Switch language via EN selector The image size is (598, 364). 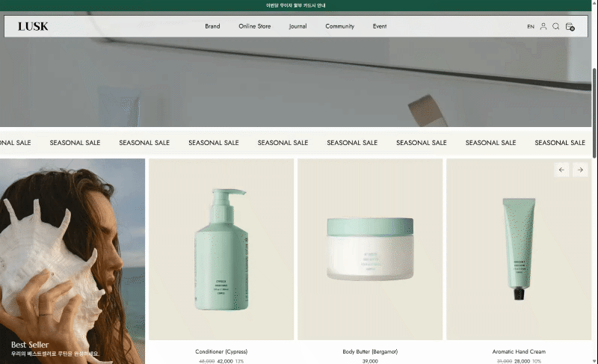(531, 27)
